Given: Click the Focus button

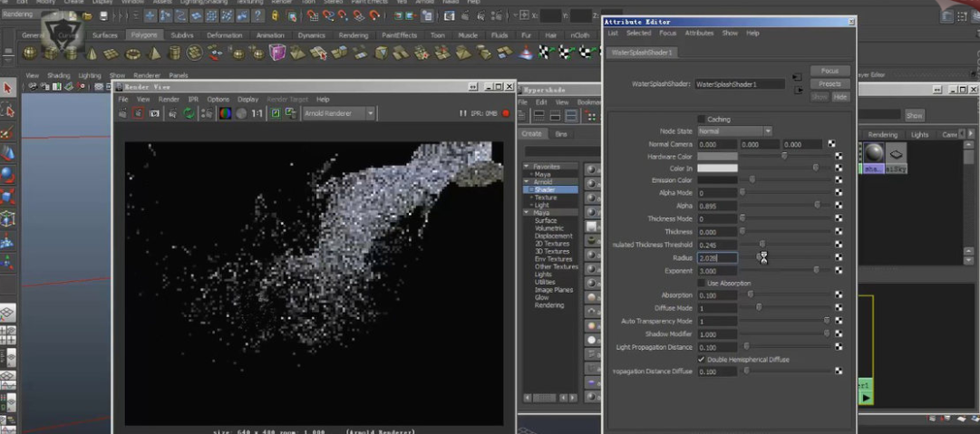Looking at the screenshot, I should pyautogui.click(x=830, y=71).
